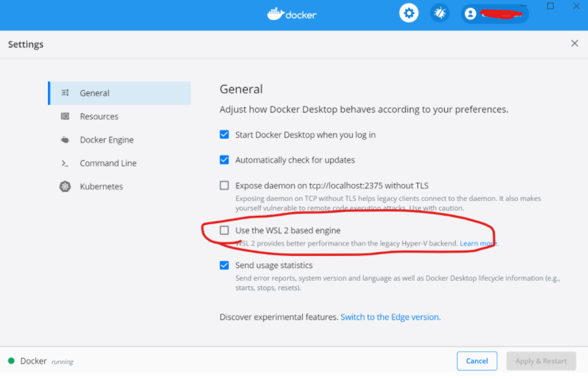
Task: Click the Resources disk icon
Action: (x=65, y=116)
